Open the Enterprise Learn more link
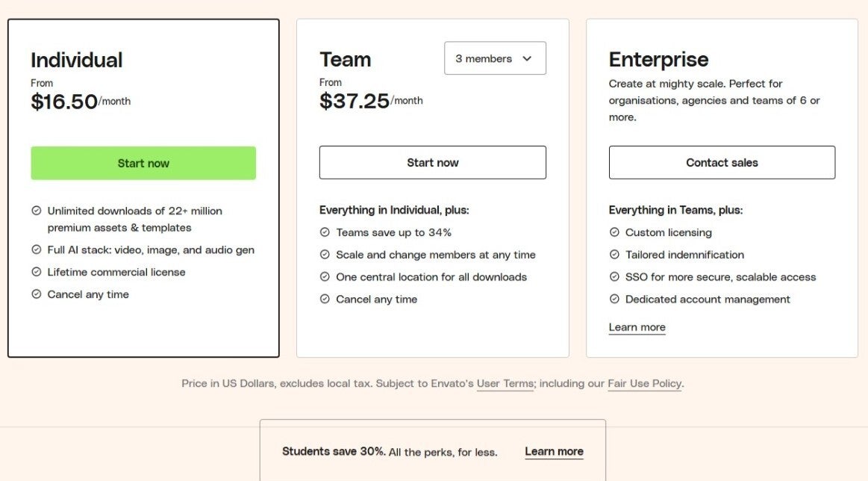 click(637, 327)
